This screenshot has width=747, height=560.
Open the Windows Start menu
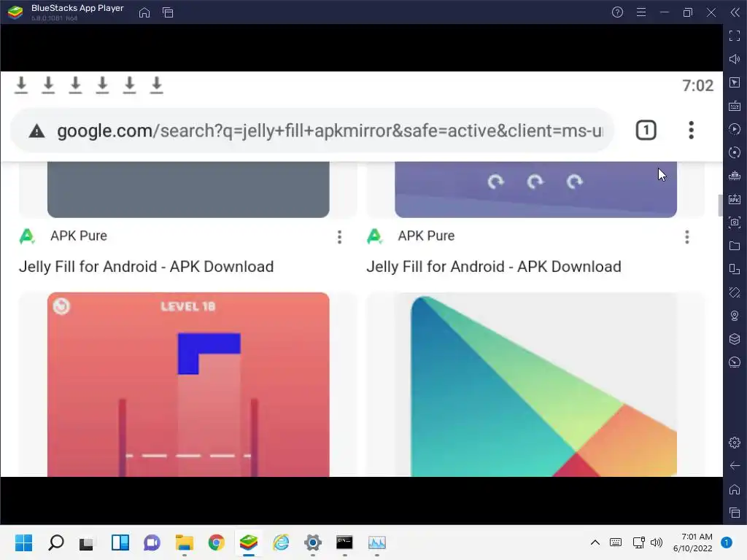coord(24,542)
